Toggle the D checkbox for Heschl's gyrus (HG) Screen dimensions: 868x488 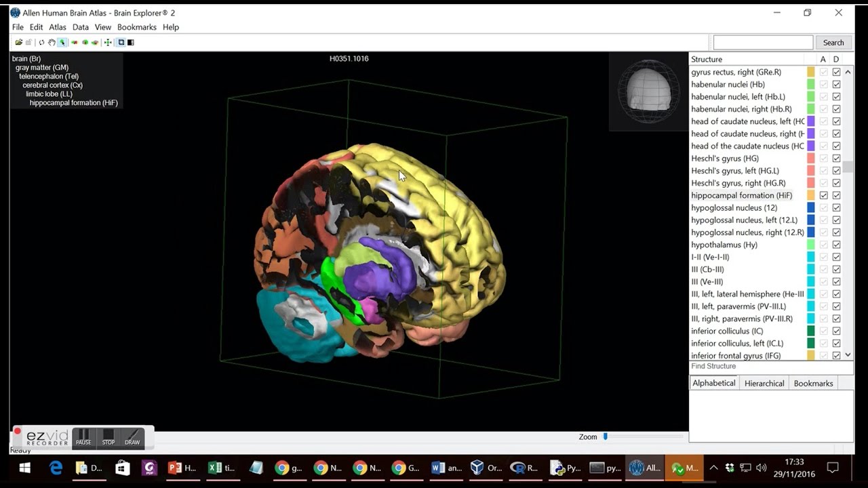tap(836, 159)
